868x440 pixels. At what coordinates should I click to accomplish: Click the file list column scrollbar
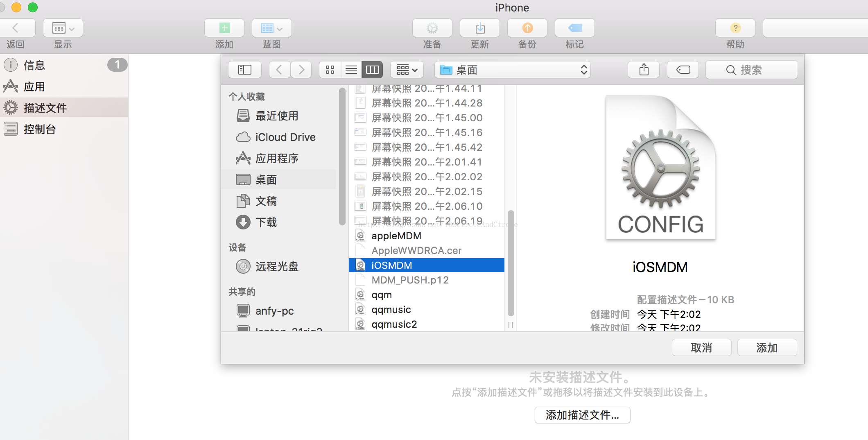coord(511,263)
